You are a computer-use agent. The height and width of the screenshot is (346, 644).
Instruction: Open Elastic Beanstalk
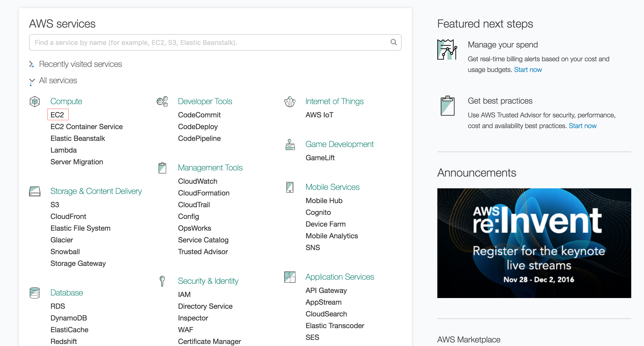pos(78,138)
